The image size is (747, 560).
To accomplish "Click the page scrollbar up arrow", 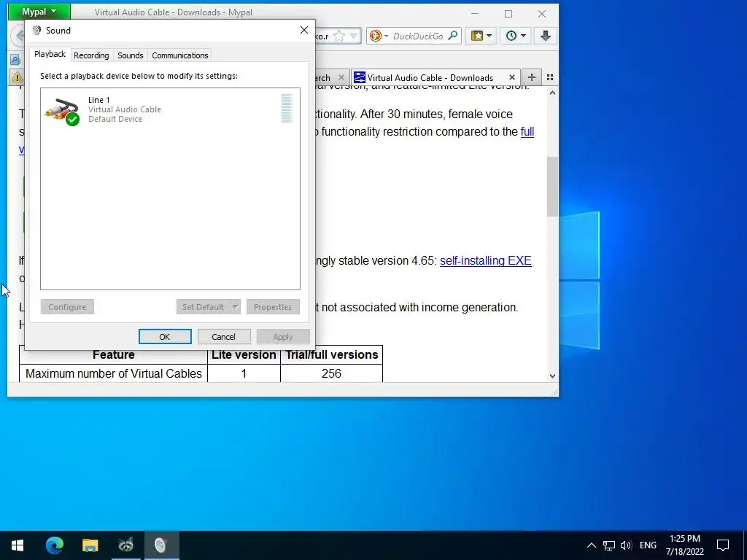I will (x=553, y=93).
